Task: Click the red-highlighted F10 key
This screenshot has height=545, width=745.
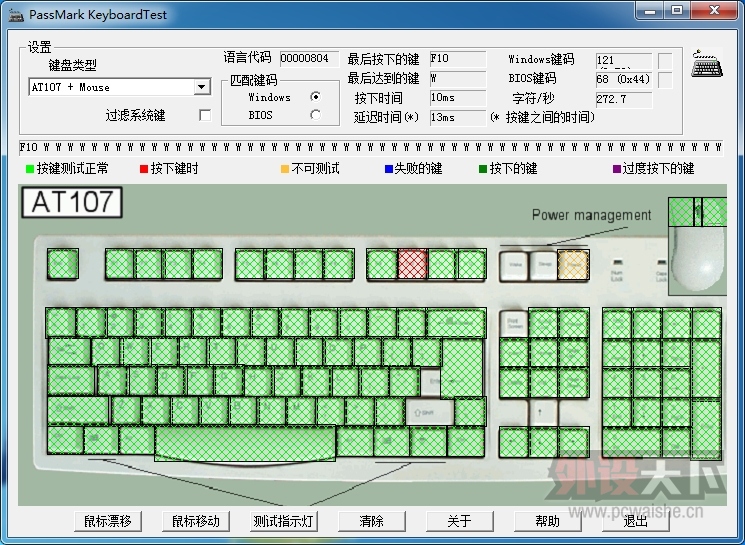Action: pyautogui.click(x=412, y=264)
